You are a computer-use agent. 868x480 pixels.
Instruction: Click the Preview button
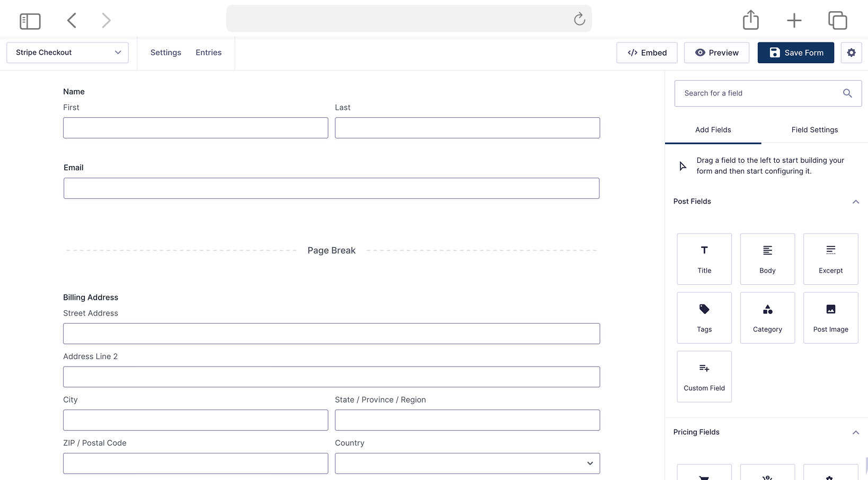[716, 53]
